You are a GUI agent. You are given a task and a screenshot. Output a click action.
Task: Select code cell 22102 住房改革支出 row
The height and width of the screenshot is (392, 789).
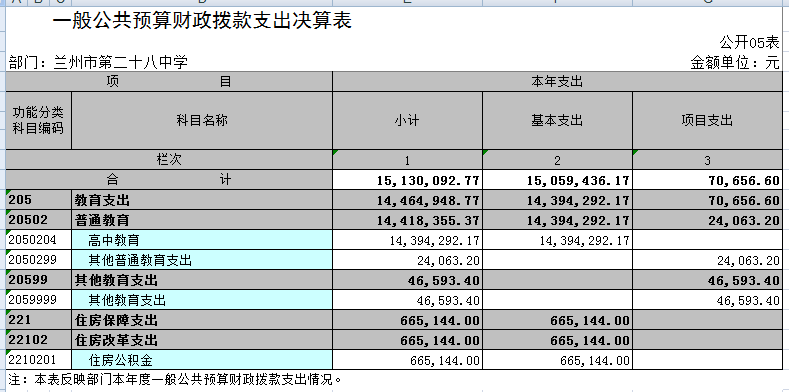click(39, 340)
